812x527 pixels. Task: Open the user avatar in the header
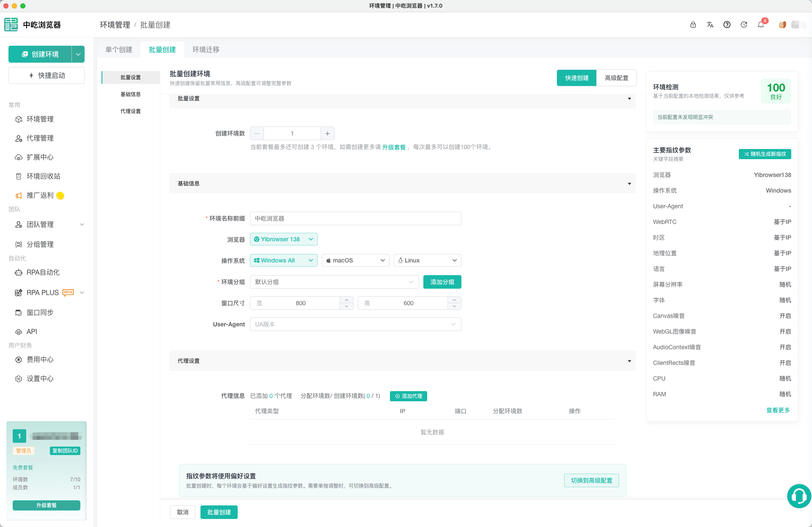(782, 25)
